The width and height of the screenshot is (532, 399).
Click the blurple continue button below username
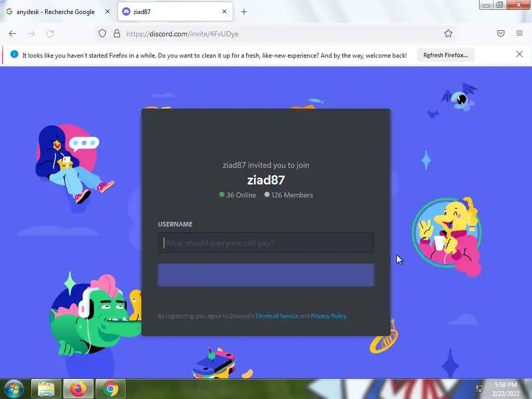266,275
